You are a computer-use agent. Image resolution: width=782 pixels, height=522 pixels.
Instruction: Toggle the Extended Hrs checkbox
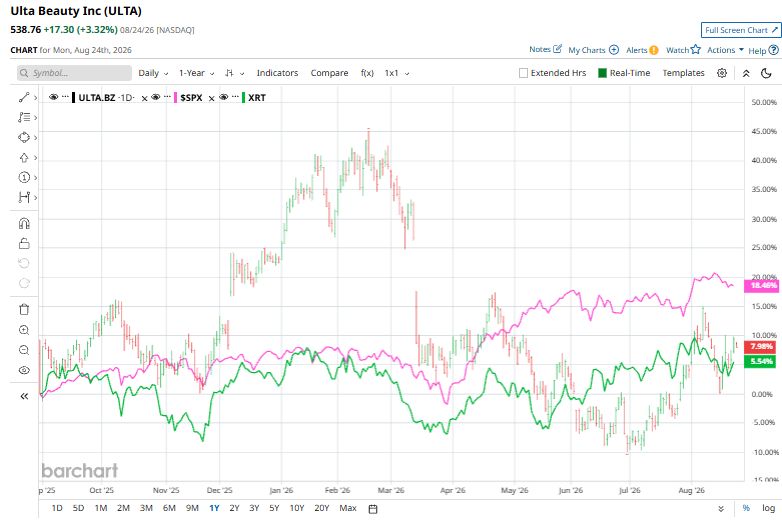coord(523,73)
